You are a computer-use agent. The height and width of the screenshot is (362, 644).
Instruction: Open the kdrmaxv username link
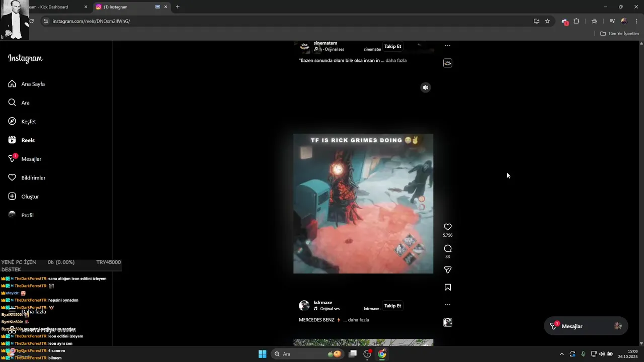(323, 303)
